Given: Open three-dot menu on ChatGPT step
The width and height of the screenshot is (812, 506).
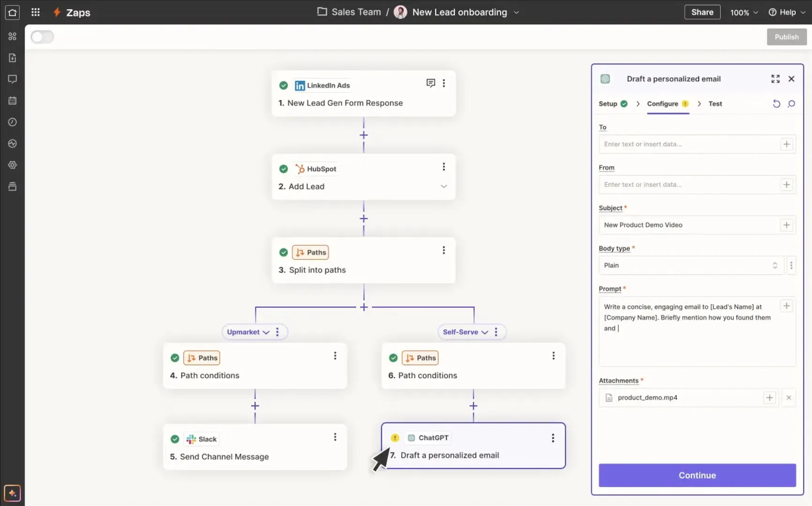Looking at the screenshot, I should click(553, 438).
